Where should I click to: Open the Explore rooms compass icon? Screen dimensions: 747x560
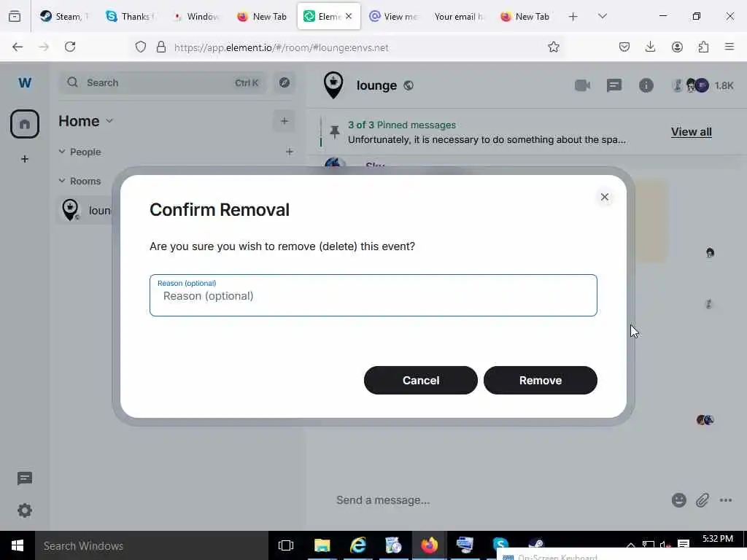tap(284, 83)
